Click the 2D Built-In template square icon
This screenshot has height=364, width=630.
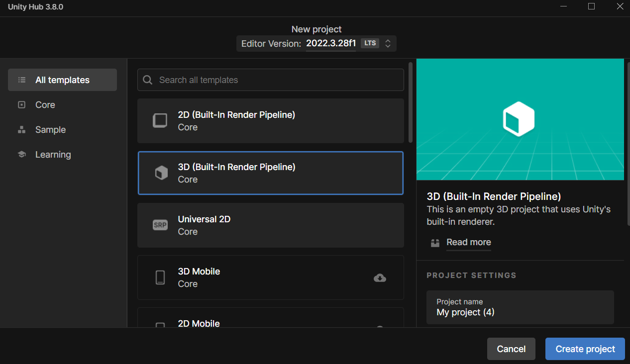pos(160,121)
